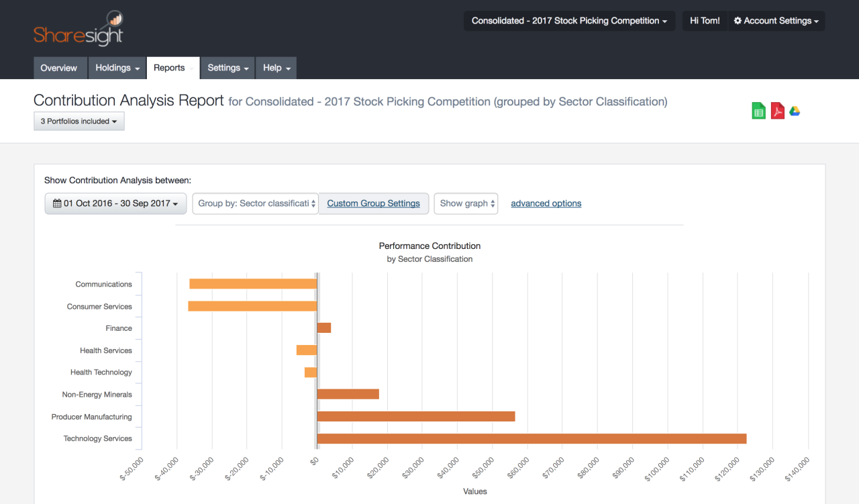Export report to Google Sheets spreadsheet icon

759,111
